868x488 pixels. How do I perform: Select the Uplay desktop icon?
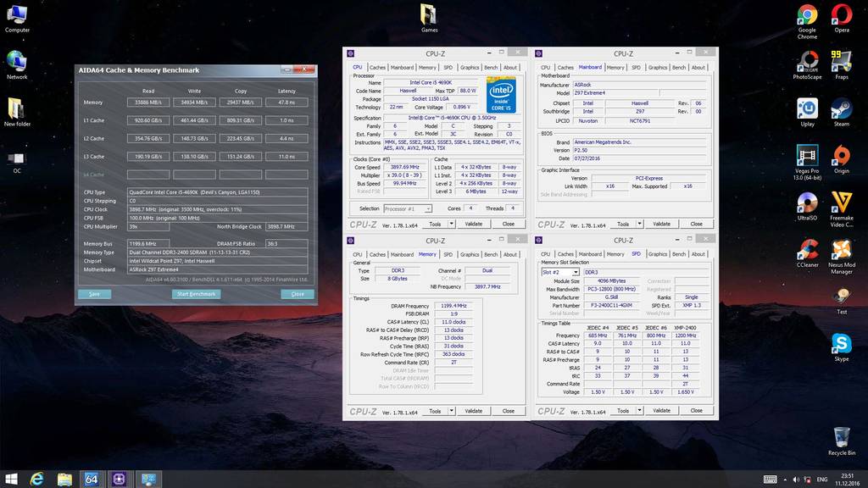click(x=807, y=113)
